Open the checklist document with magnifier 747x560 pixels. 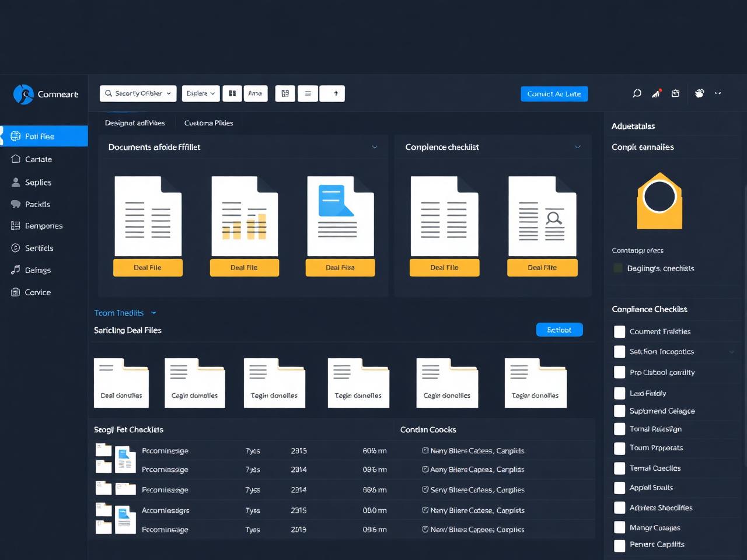542,216
